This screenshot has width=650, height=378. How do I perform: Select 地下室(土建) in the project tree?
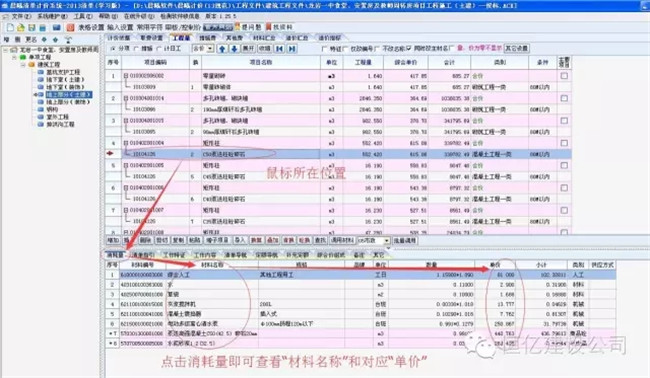[x=65, y=80]
